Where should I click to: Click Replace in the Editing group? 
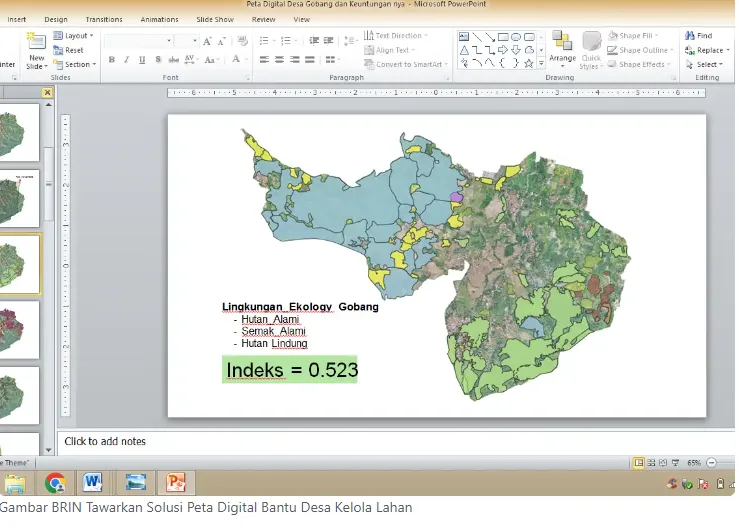tap(707, 50)
